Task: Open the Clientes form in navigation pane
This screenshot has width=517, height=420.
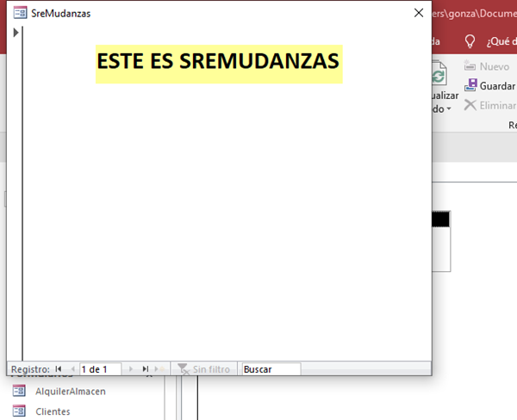Action: [x=53, y=411]
